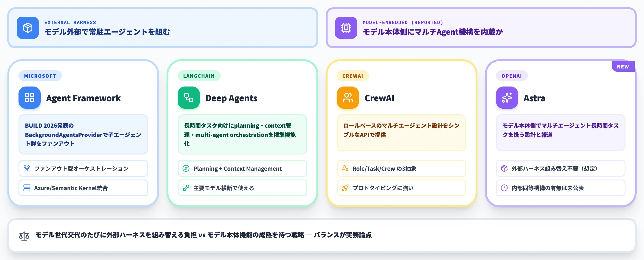Click the green Deep Agents icon

click(x=189, y=98)
